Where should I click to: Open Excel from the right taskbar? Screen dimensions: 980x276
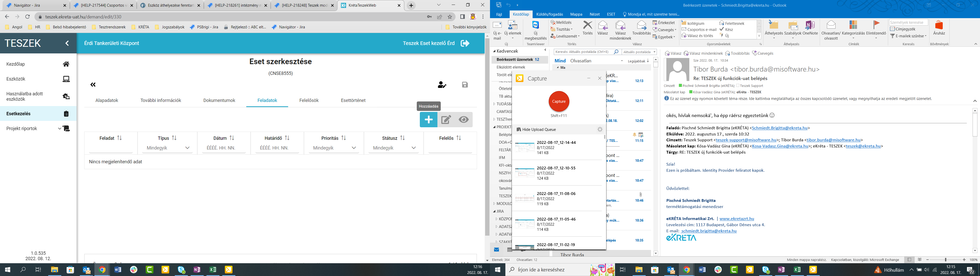(797, 270)
